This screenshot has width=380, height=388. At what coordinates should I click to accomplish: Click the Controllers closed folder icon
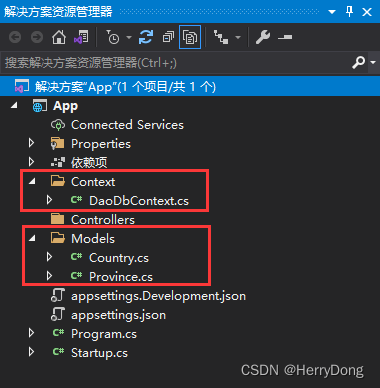click(x=58, y=219)
